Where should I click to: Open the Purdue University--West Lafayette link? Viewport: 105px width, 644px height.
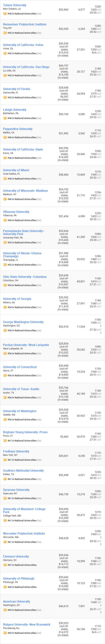click(x=26, y=345)
